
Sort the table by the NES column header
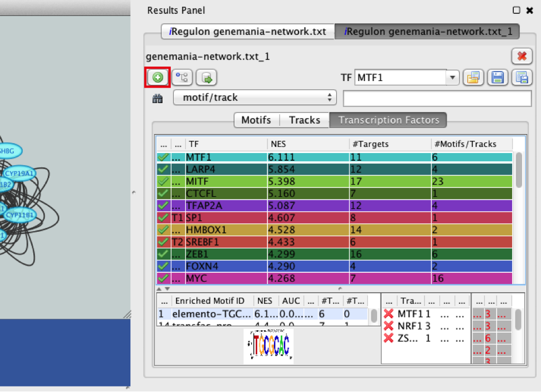click(x=307, y=144)
